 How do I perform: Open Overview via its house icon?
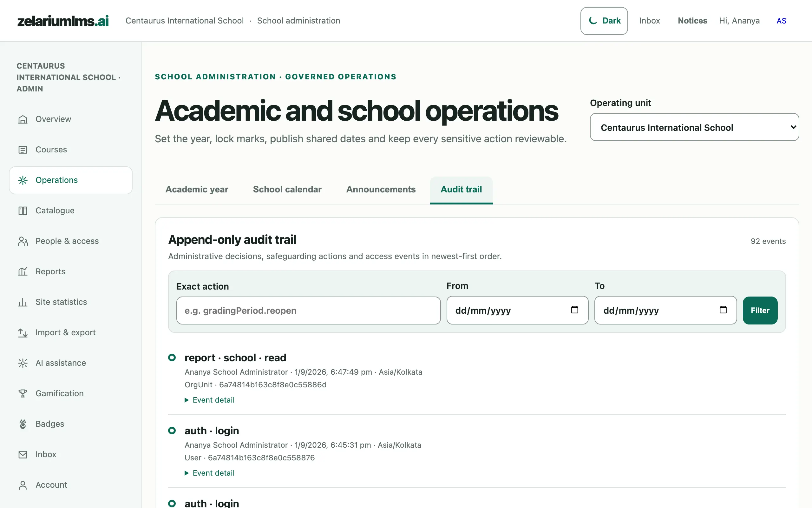click(23, 119)
